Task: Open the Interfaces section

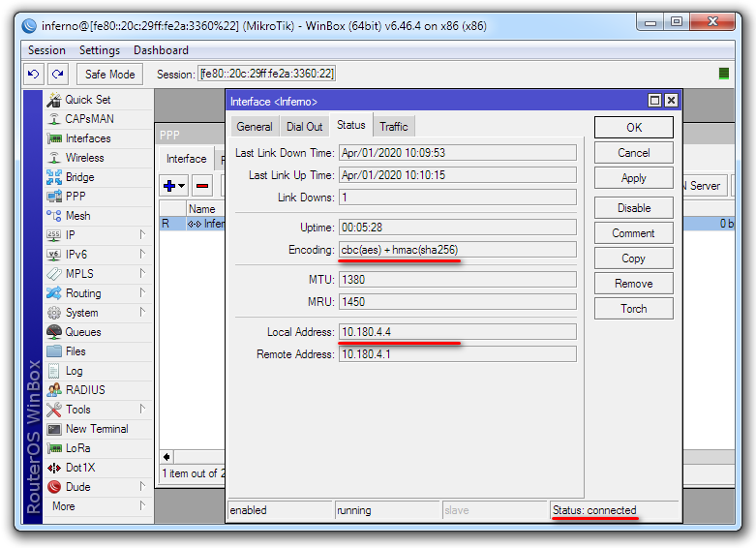Action: (x=88, y=138)
